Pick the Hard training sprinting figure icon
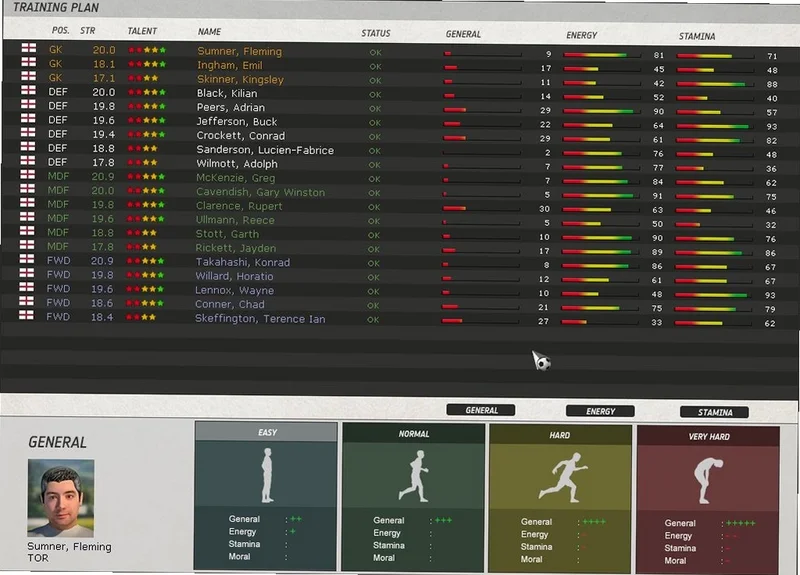 563,478
